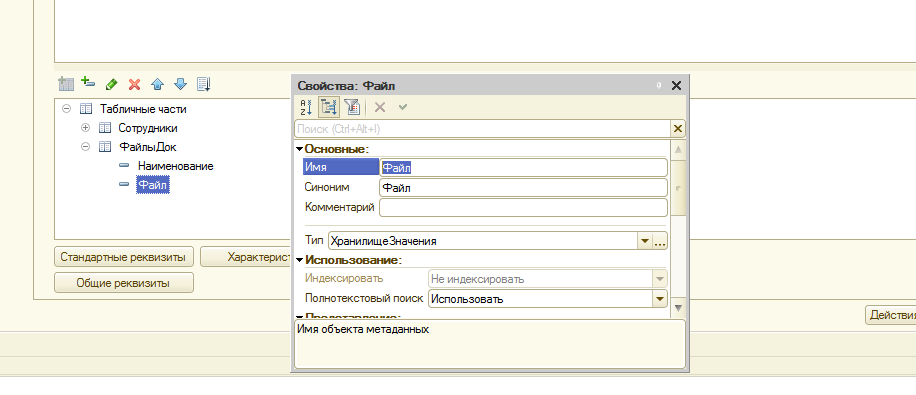Click the Стандартные реквизиты button
Viewport: 916px width, 395px height.
(x=124, y=257)
